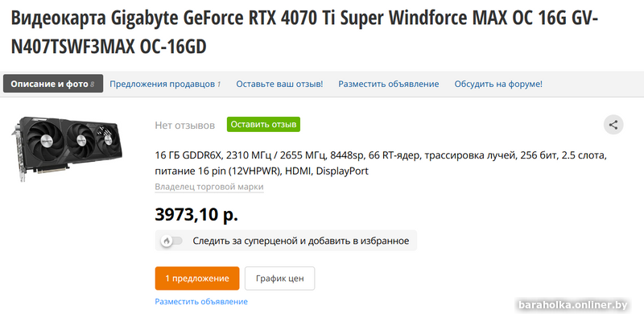
Task: Click the label 'Следить за суперценой и добавить в избранное'
Action: (300, 241)
